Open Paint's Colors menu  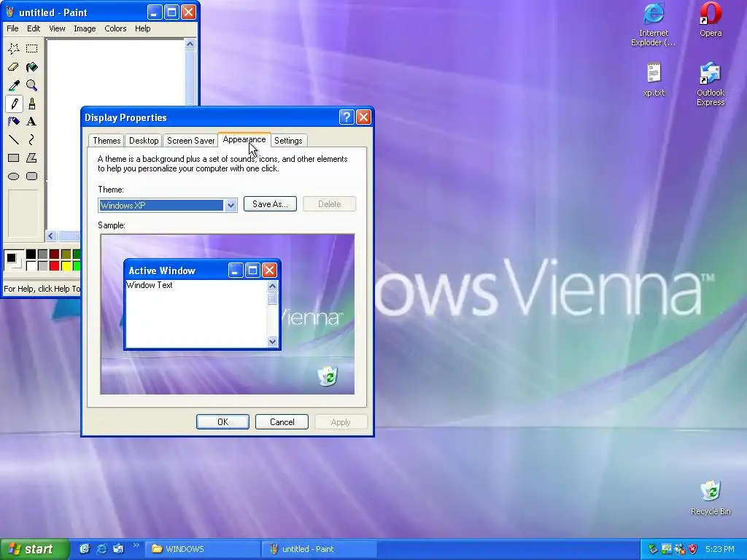pyautogui.click(x=115, y=28)
